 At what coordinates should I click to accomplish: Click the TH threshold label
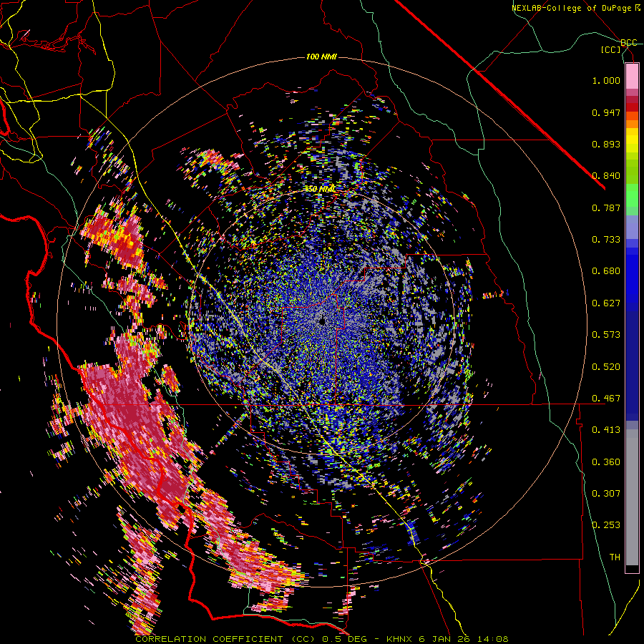pyautogui.click(x=615, y=557)
